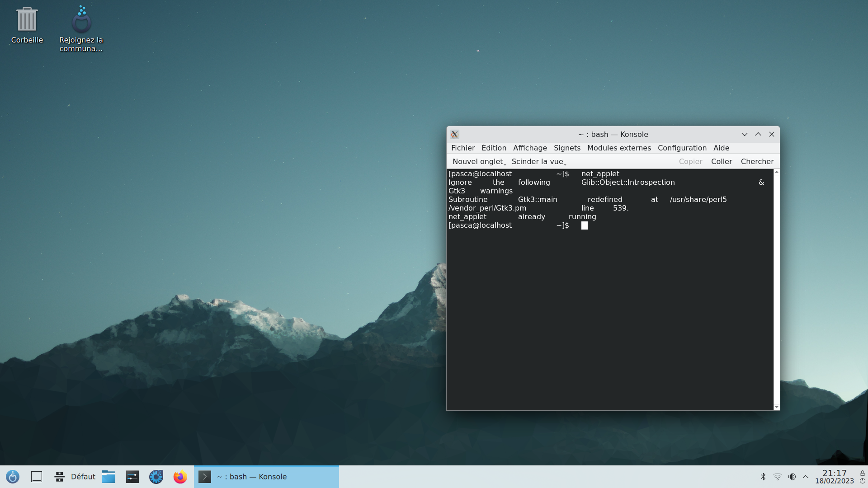
Task: Click the '/vendor_perl/Gtk3.pm' text in terminal
Action: coord(487,208)
